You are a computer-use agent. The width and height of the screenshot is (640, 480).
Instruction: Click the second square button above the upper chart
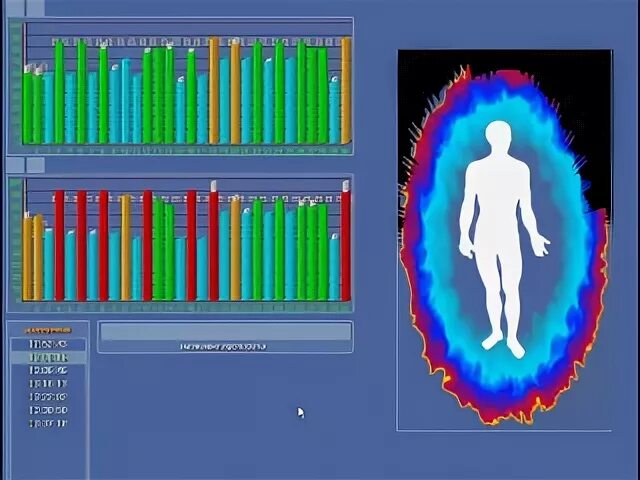35,8
